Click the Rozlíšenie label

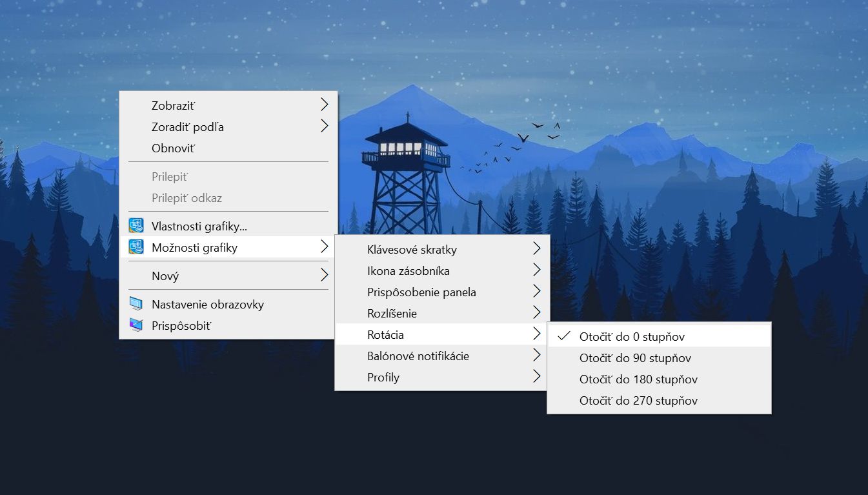click(x=392, y=313)
